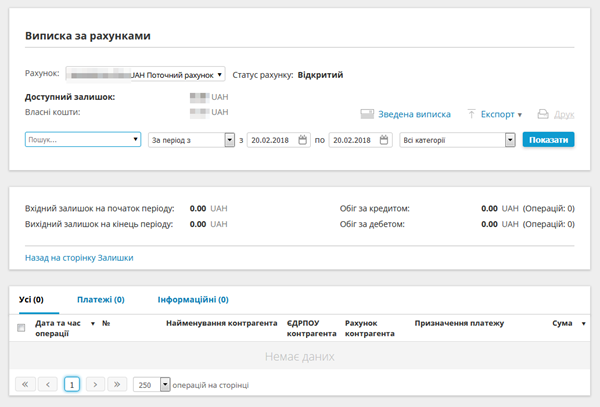This screenshot has width=600, height=407.
Task: Toggle the select-all checkbox in table header
Action: pyautogui.click(x=21, y=328)
